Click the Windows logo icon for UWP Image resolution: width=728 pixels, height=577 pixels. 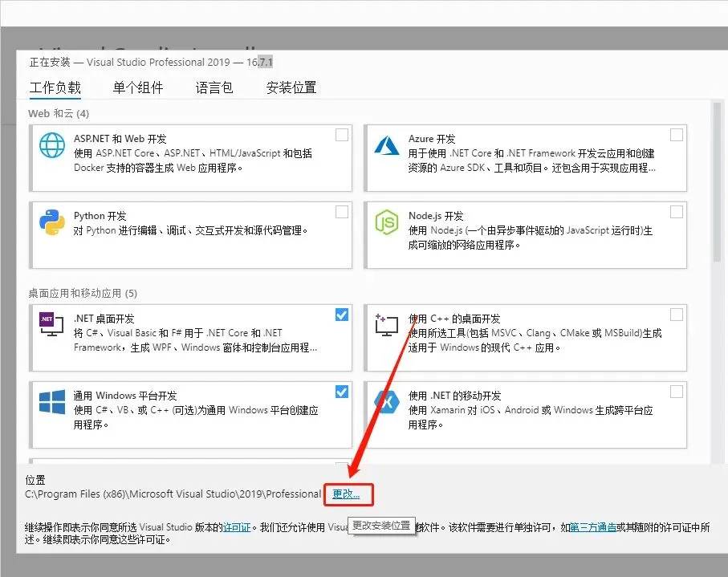[52, 401]
